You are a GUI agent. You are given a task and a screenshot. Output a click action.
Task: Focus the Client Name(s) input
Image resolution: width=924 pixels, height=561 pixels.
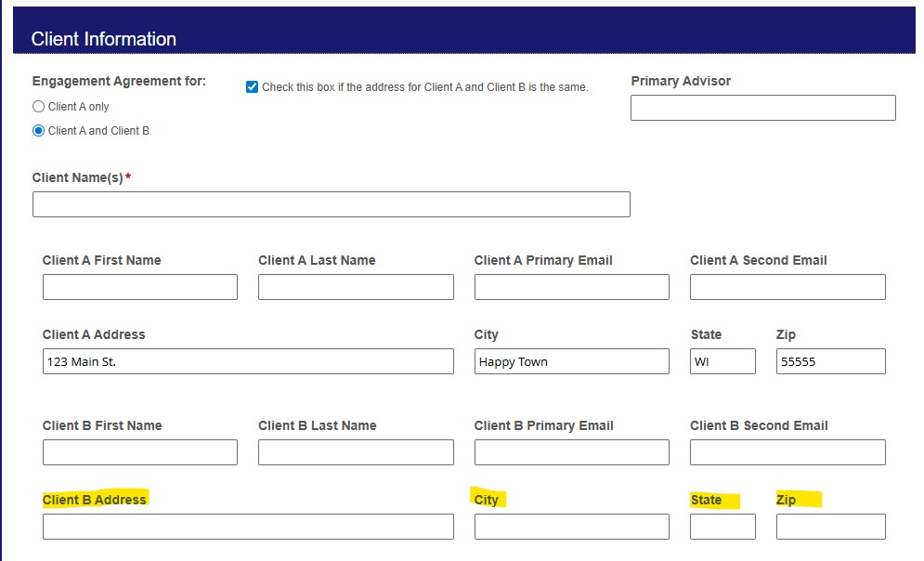pos(332,204)
